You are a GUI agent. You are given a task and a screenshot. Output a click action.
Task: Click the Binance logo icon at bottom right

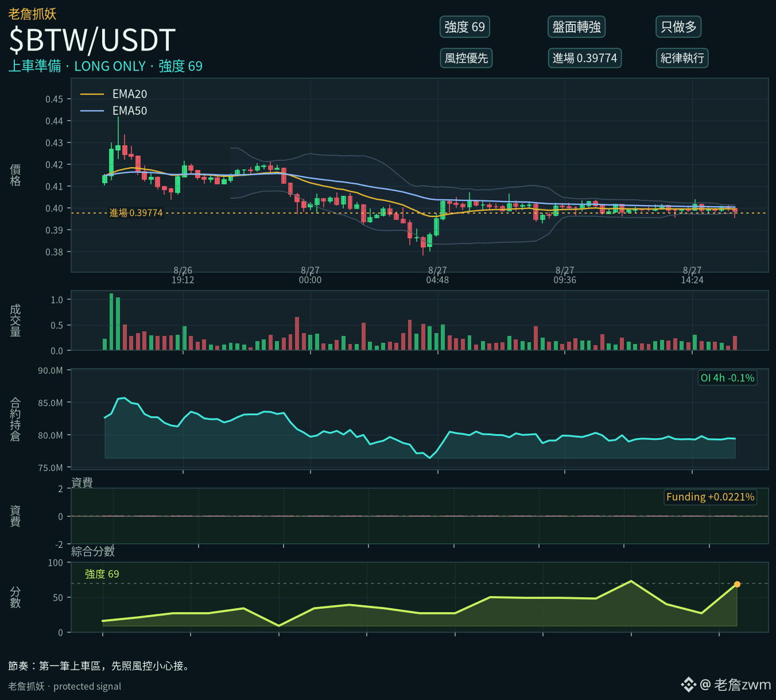[688, 684]
